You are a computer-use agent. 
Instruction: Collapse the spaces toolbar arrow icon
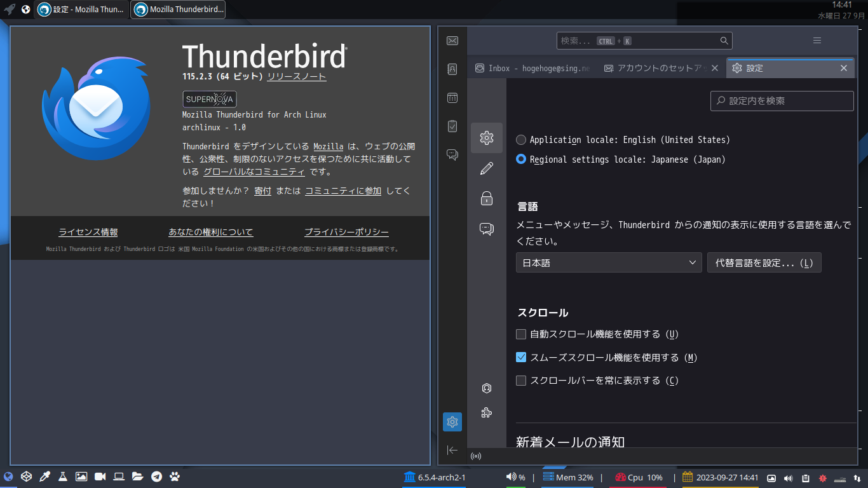pyautogui.click(x=452, y=450)
